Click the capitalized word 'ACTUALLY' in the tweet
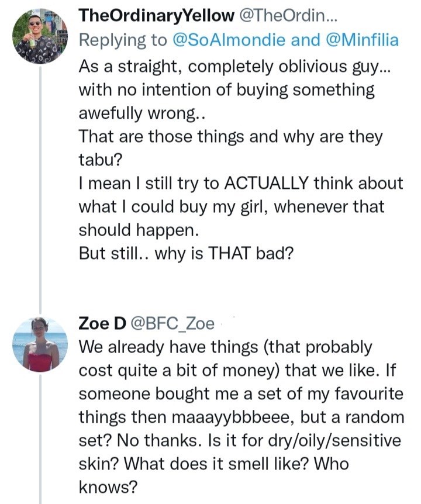Screen dimensions: 421x504 pos(267,183)
